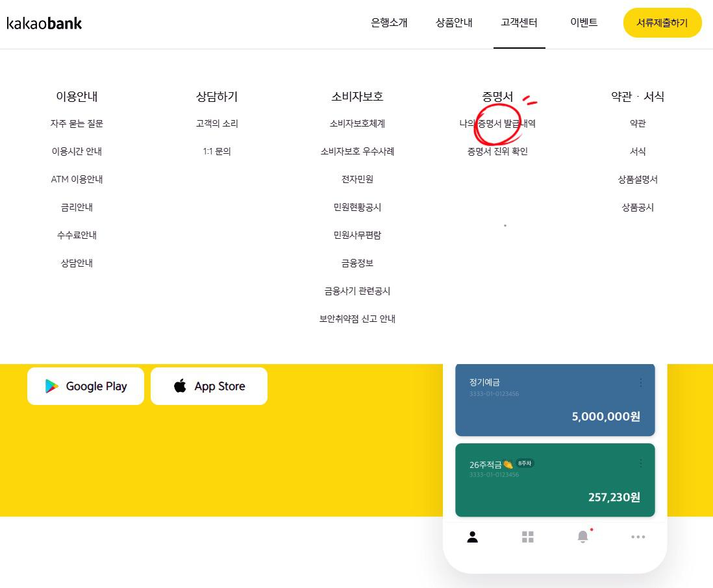Image resolution: width=713 pixels, height=588 pixels.
Task: Select the 상담하기 column heading
Action: point(217,96)
